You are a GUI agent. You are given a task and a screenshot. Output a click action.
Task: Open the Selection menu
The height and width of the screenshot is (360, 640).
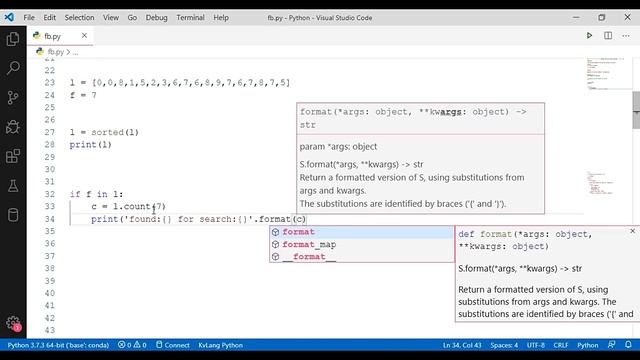click(79, 18)
